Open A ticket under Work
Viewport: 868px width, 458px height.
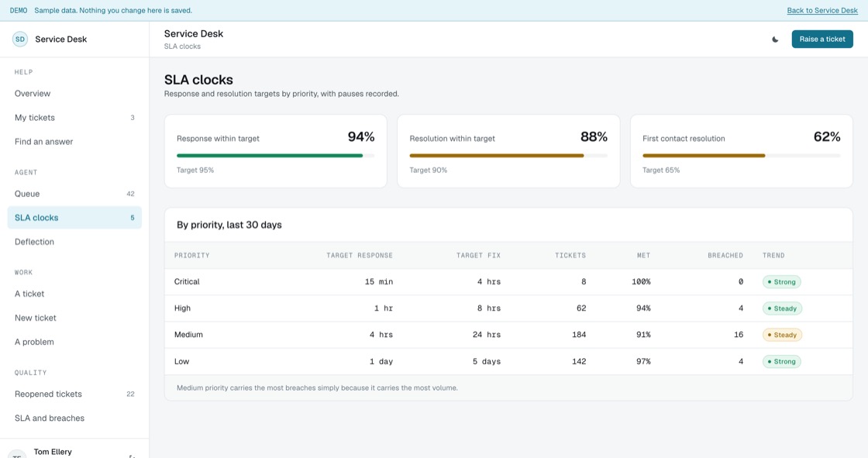point(74,294)
